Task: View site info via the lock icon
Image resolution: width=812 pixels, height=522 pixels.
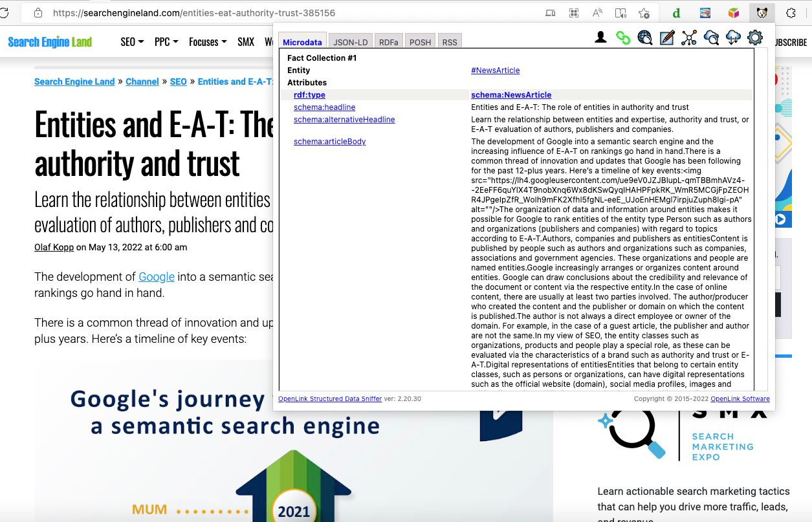Action: click(38, 13)
